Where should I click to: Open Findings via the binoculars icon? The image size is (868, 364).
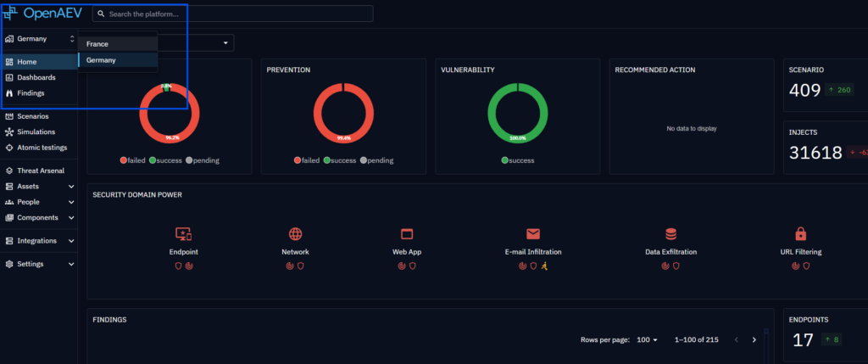(x=8, y=93)
